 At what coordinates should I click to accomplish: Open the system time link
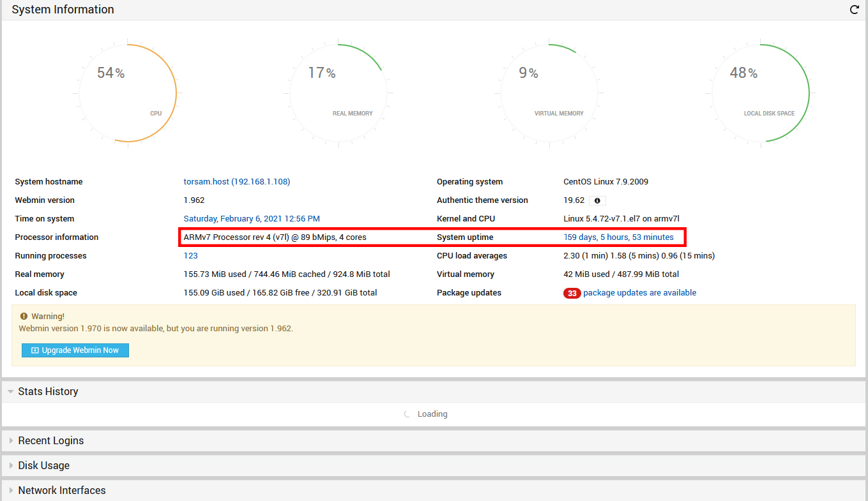pyautogui.click(x=252, y=219)
